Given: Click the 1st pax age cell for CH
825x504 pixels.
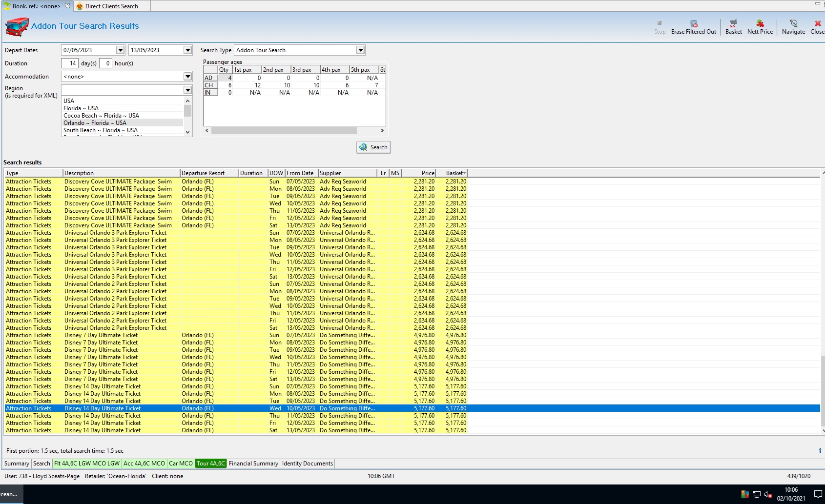Looking at the screenshot, I should tap(247, 85).
